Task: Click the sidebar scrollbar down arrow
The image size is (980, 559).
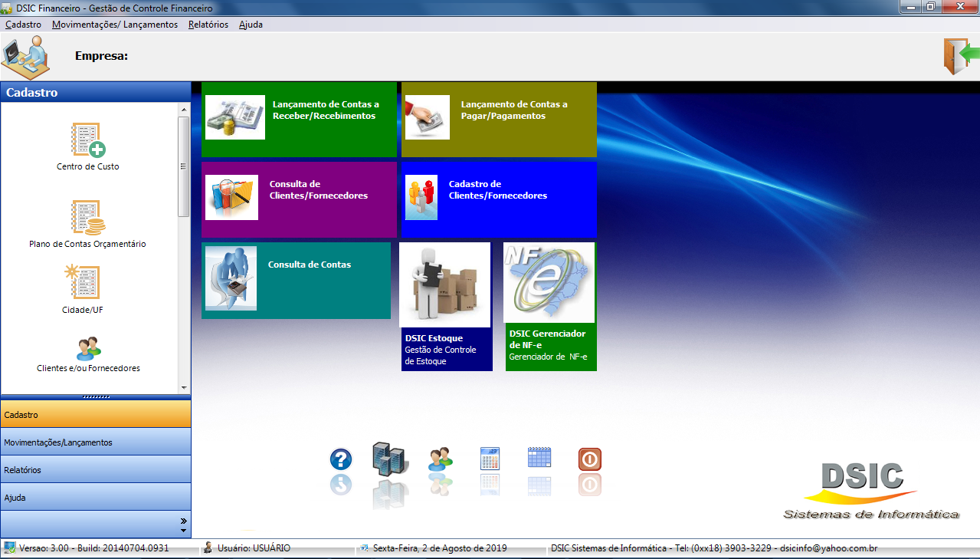Action: coord(184,388)
